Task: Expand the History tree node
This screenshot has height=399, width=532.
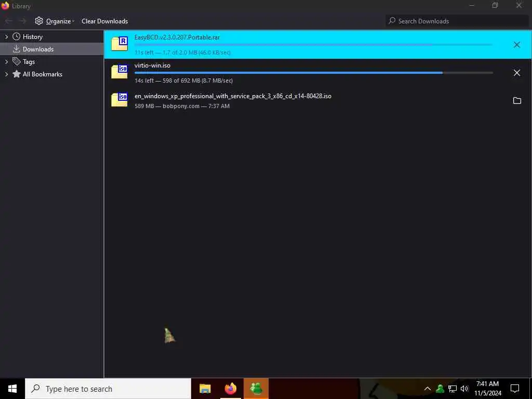Action: coord(6,37)
